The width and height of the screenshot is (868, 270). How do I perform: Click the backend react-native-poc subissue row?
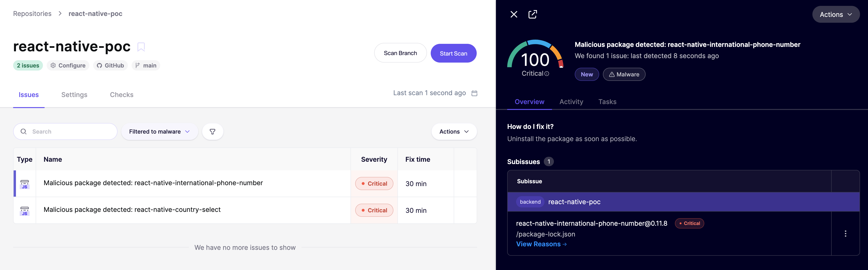tap(683, 202)
